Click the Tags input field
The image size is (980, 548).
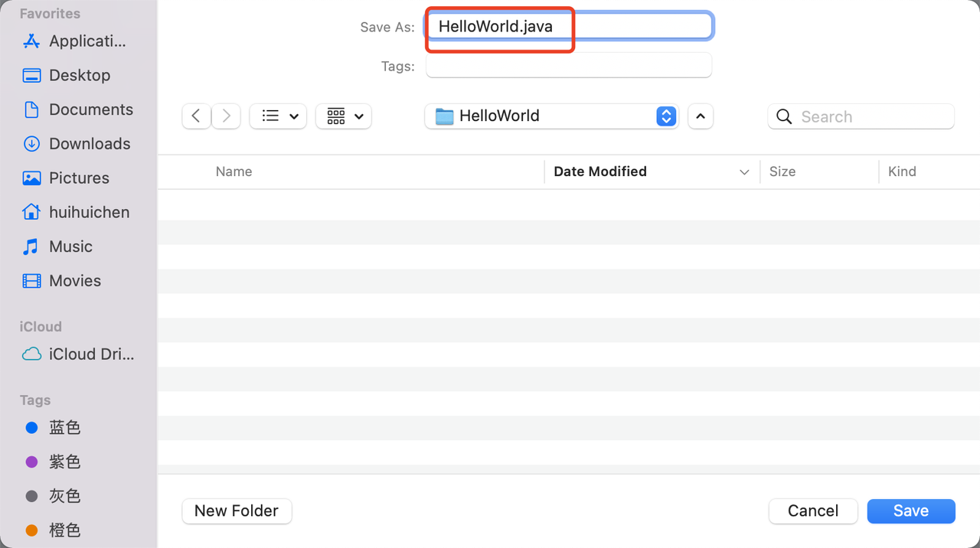pyautogui.click(x=569, y=66)
